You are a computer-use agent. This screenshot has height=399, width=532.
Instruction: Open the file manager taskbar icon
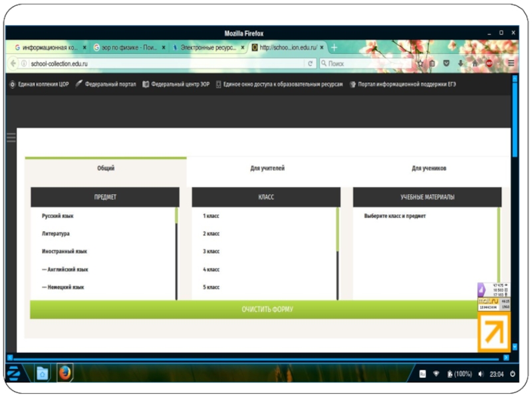click(x=43, y=374)
